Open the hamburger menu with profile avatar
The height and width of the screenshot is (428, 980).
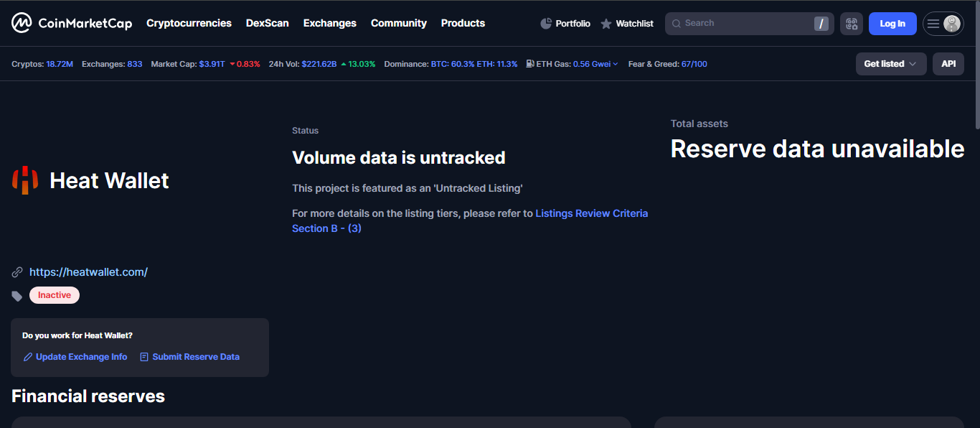click(943, 24)
